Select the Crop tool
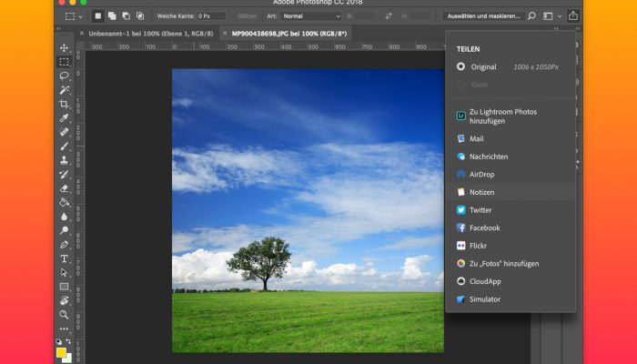This screenshot has width=637, height=364. (x=65, y=104)
